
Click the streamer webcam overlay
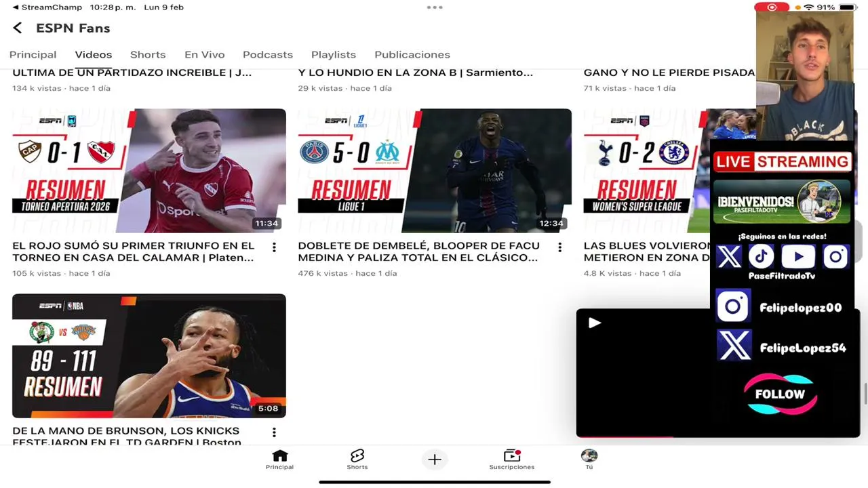pyautogui.click(x=804, y=76)
